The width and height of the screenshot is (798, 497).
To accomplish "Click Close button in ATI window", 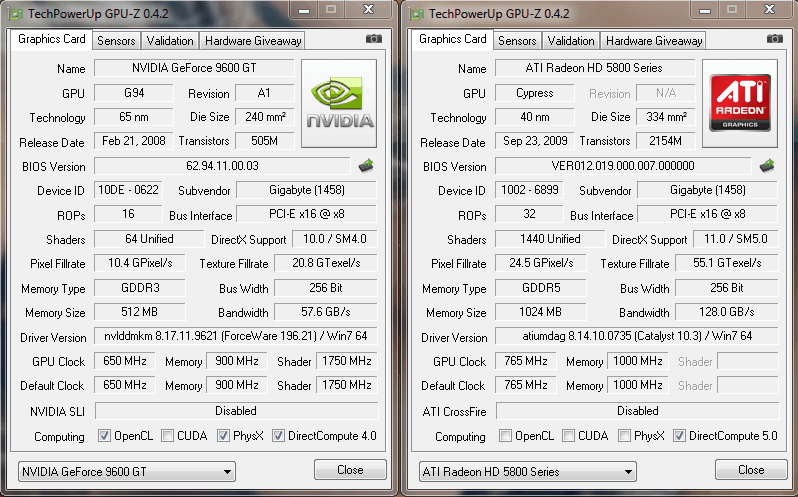I will (x=751, y=470).
